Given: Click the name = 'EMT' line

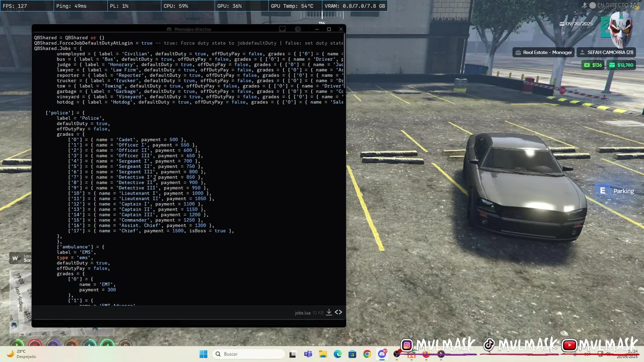Looking at the screenshot, I should point(98,285).
